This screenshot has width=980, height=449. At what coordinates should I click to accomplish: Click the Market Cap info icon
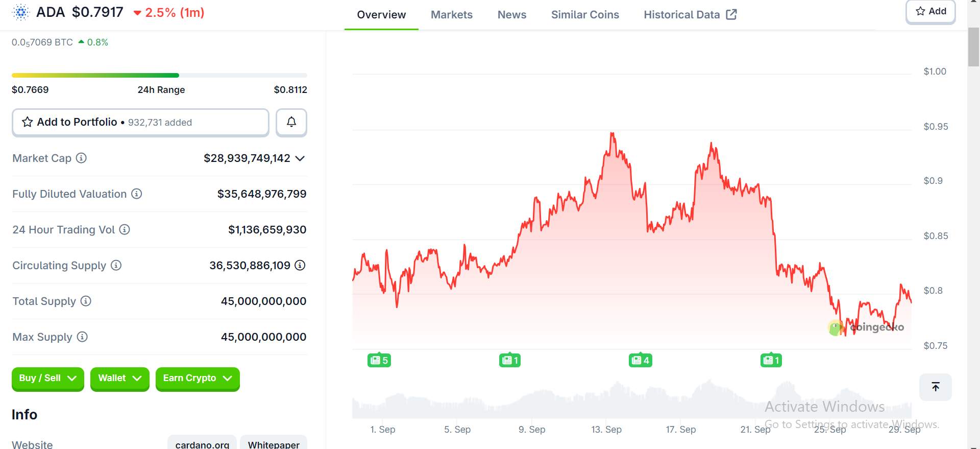coord(81,158)
